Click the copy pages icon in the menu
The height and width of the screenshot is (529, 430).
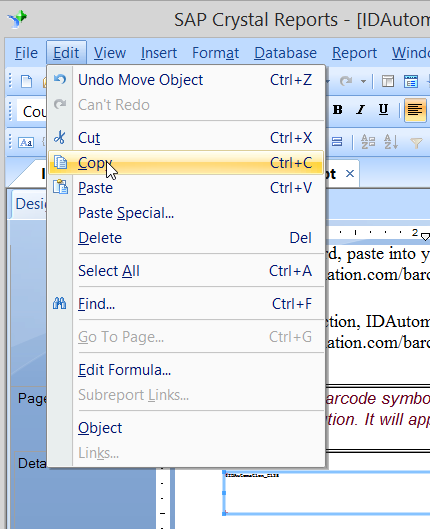(60, 163)
